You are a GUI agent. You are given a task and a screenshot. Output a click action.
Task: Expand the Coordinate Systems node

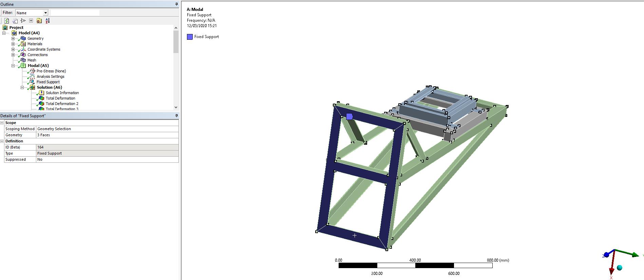click(x=13, y=49)
